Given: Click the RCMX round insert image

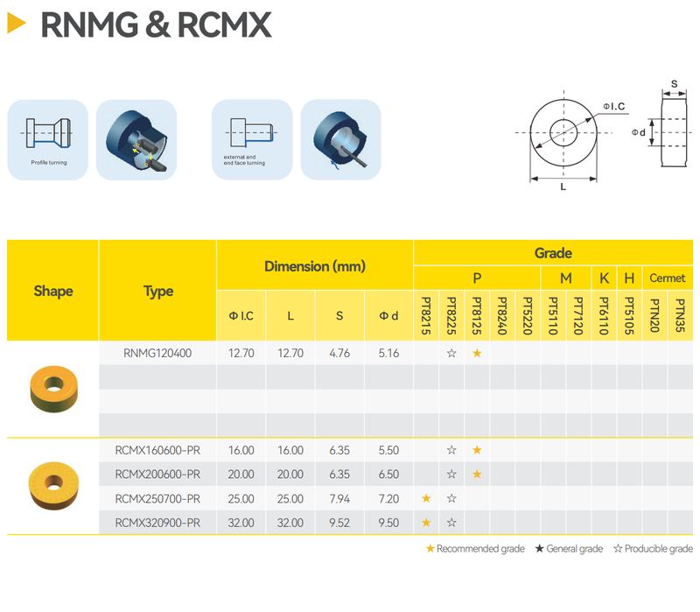Looking at the screenshot, I should pos(52,485).
